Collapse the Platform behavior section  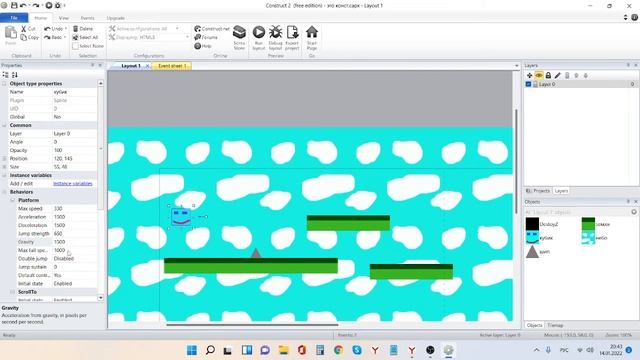(x=12, y=200)
